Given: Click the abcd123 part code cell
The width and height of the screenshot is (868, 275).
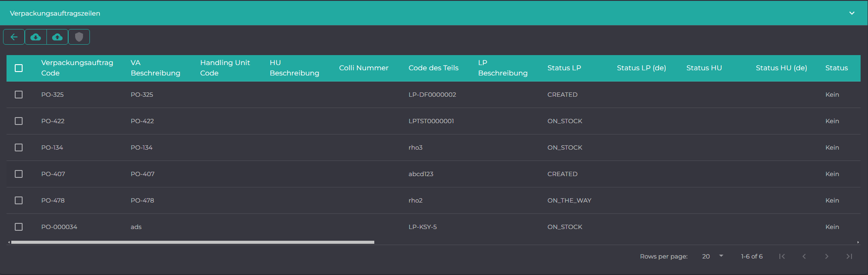Looking at the screenshot, I should [421, 174].
